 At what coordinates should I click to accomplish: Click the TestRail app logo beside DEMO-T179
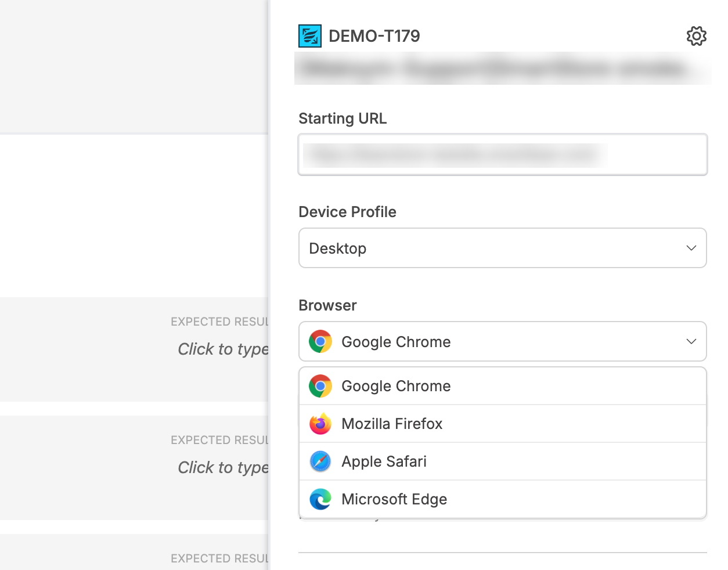click(309, 35)
